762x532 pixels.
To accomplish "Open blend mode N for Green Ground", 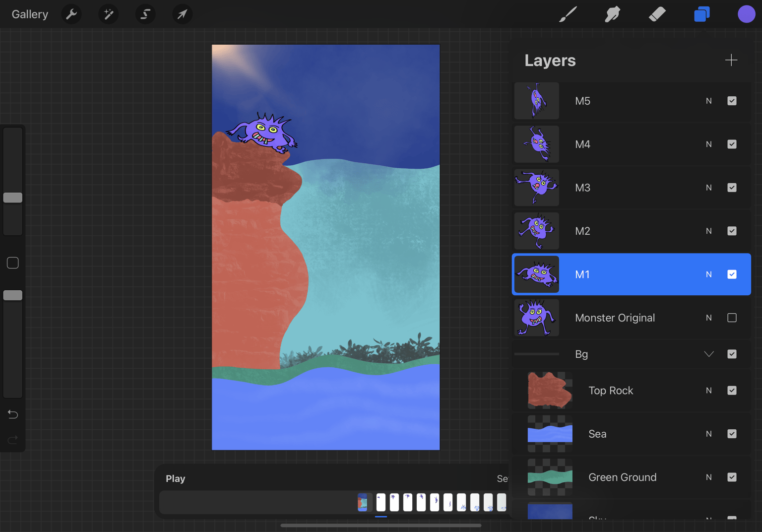I will pos(709,477).
